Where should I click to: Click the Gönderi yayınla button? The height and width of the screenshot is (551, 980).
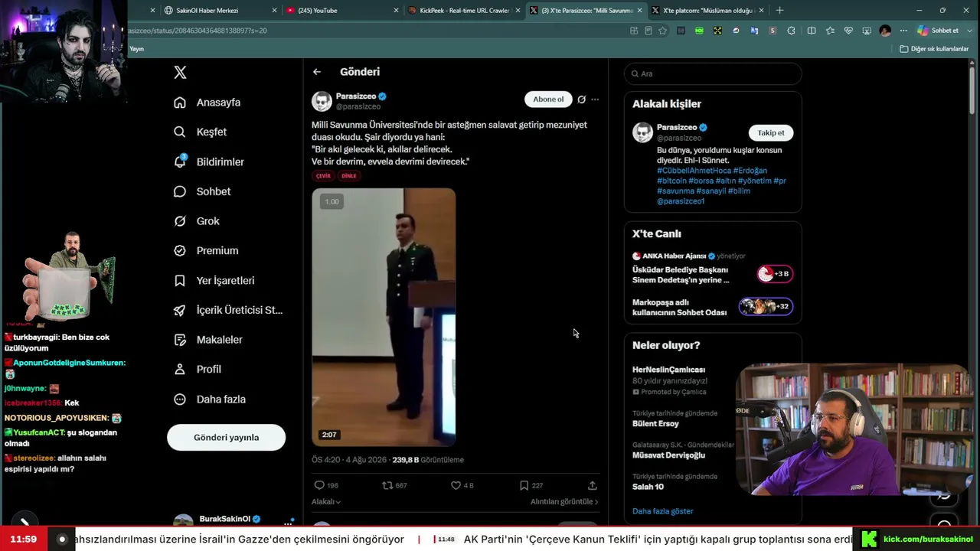click(x=226, y=438)
